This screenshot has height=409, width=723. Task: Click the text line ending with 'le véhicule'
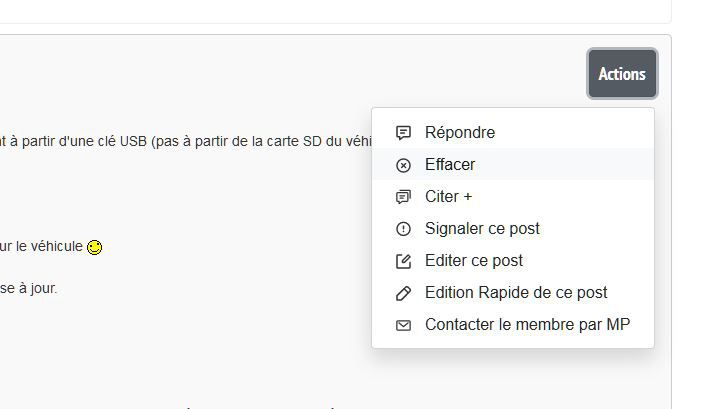click(x=40, y=246)
